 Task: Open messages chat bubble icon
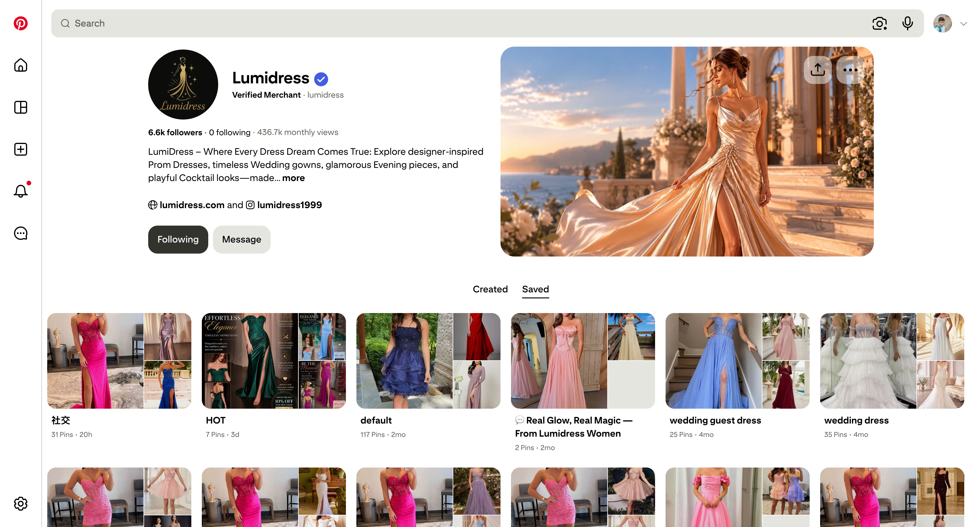[x=20, y=233]
